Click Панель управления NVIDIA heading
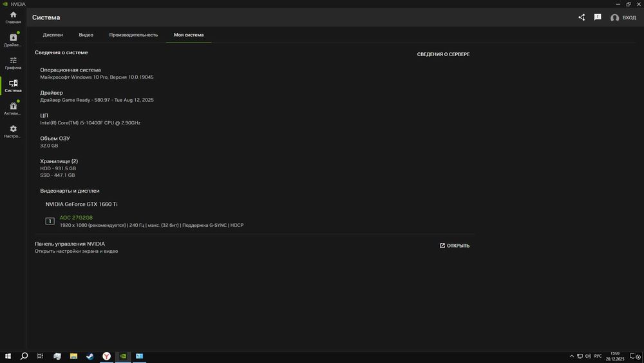 (x=70, y=244)
